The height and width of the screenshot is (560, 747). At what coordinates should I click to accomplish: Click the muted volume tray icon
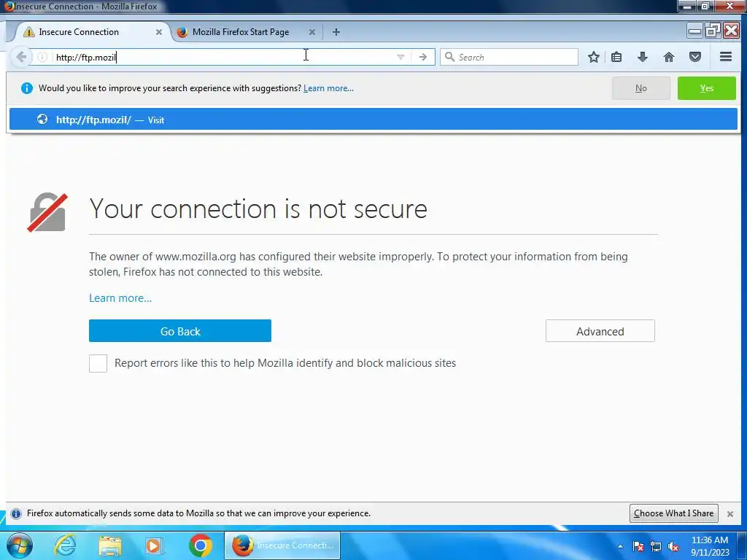673,546
